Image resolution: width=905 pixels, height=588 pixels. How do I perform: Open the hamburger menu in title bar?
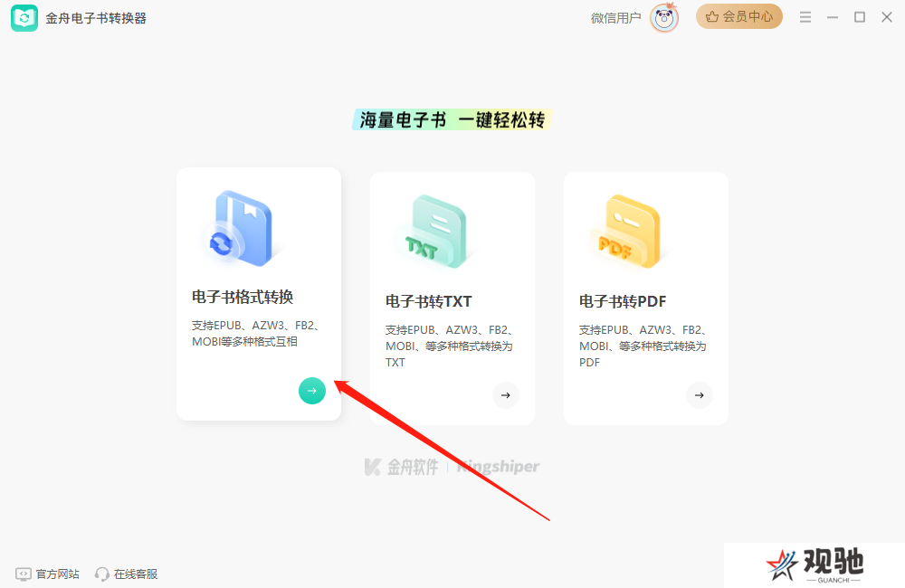point(805,17)
